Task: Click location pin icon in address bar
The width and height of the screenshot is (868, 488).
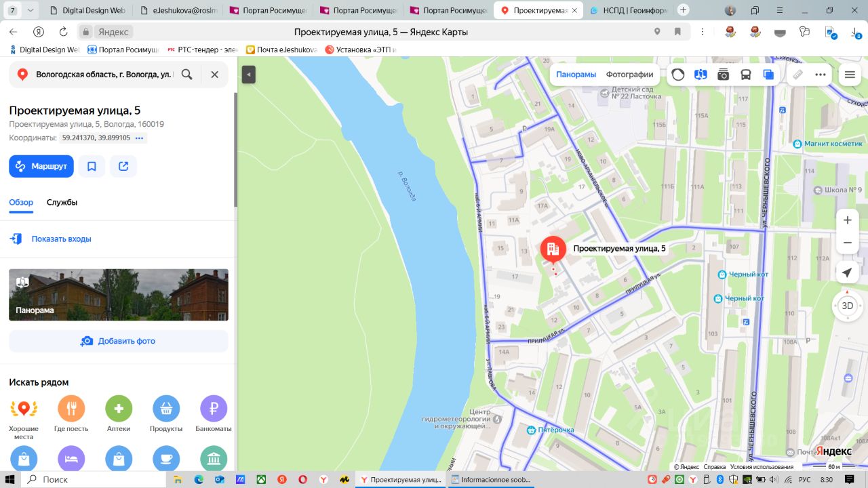Action: coord(656,32)
